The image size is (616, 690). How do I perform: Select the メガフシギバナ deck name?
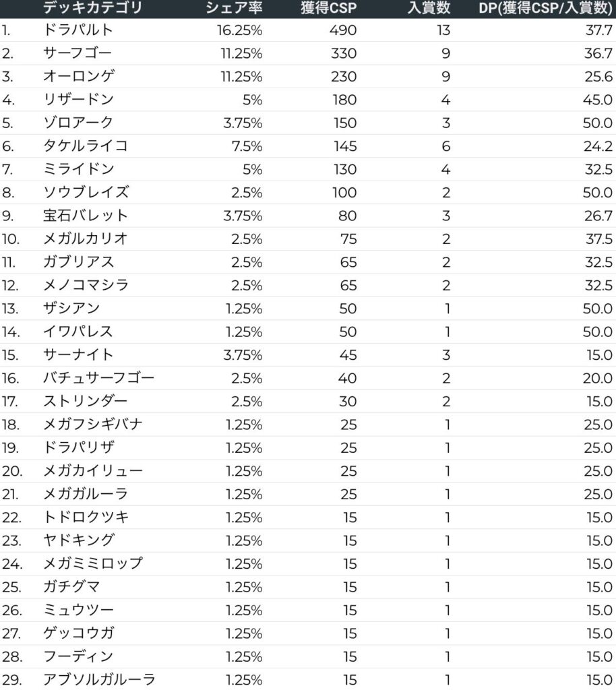pos(92,425)
